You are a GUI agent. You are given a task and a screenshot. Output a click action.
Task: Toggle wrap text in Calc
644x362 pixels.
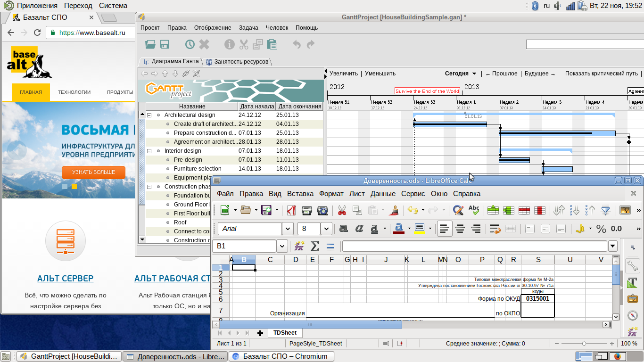click(495, 229)
